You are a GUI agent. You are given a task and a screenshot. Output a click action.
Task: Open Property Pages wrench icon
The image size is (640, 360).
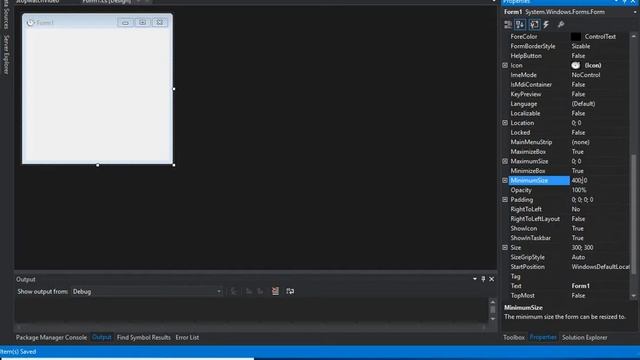(x=561, y=25)
